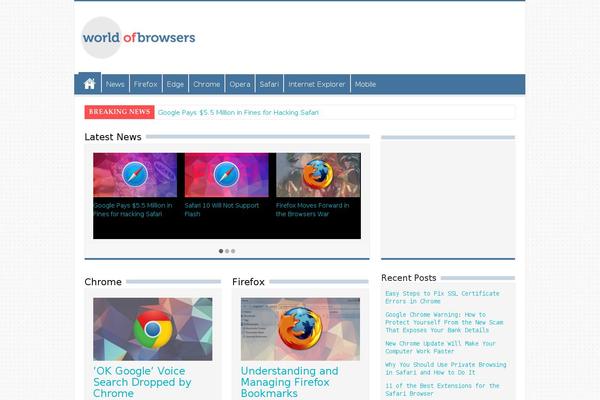The image size is (600, 400).
Task: Open Chrome logo article image
Action: 153,329
